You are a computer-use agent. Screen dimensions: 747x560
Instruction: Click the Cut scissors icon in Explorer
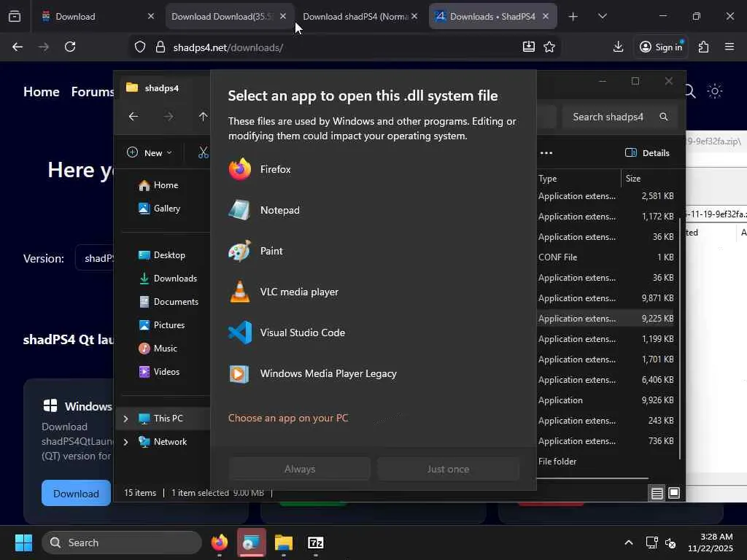[204, 153]
